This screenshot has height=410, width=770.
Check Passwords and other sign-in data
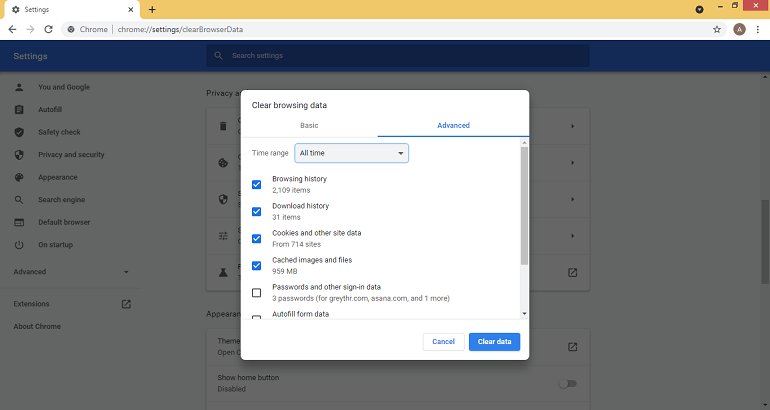pyautogui.click(x=256, y=293)
